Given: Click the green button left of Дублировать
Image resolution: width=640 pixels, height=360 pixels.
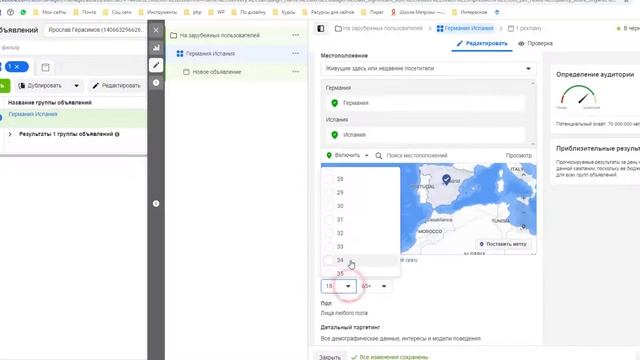Looking at the screenshot, I should (4, 86).
